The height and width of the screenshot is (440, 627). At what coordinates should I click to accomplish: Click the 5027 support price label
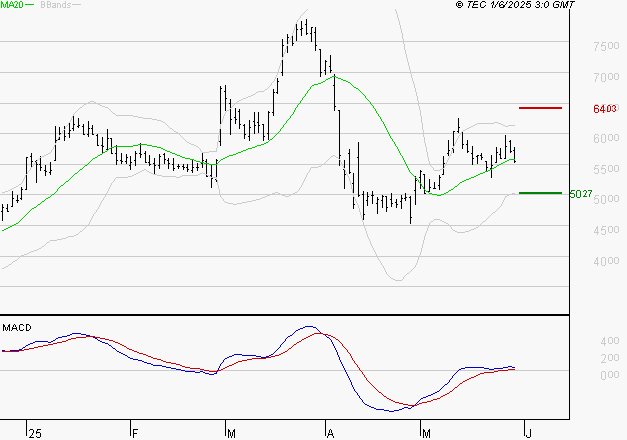[x=579, y=194]
